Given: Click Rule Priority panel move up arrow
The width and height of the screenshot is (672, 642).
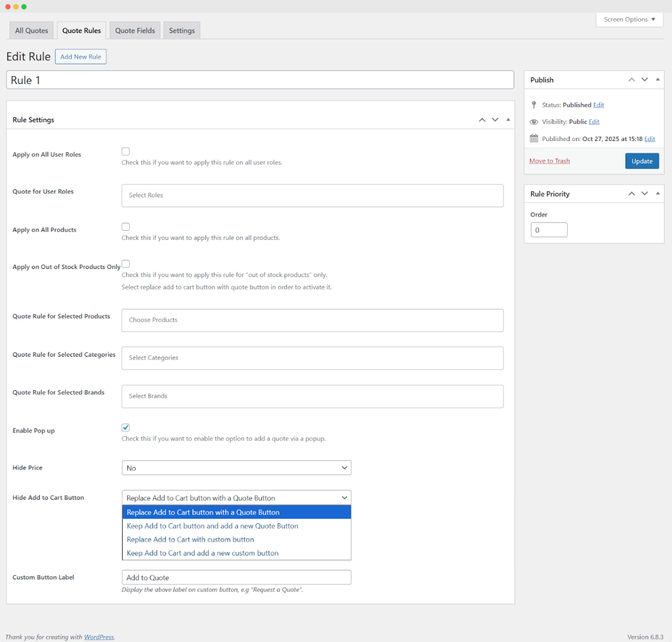Looking at the screenshot, I should pyautogui.click(x=631, y=194).
